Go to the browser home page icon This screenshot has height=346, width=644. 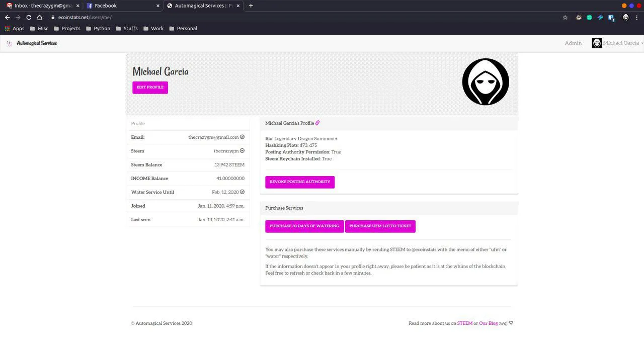(39, 17)
